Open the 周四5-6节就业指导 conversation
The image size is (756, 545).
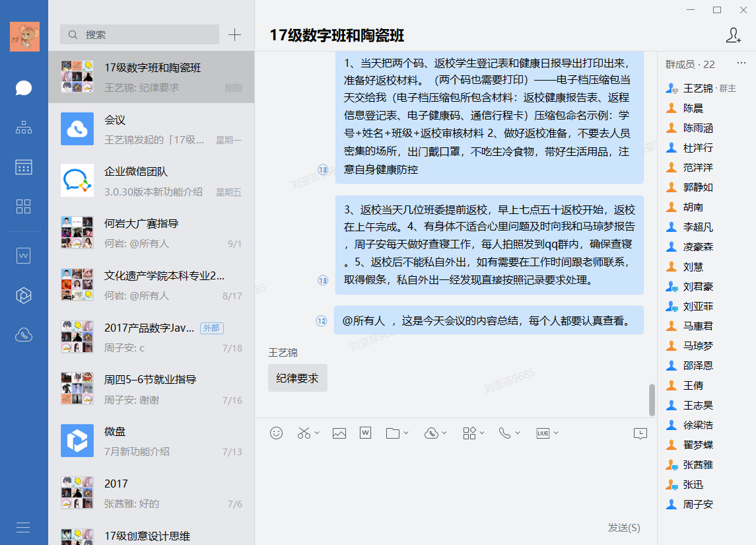pyautogui.click(x=151, y=390)
